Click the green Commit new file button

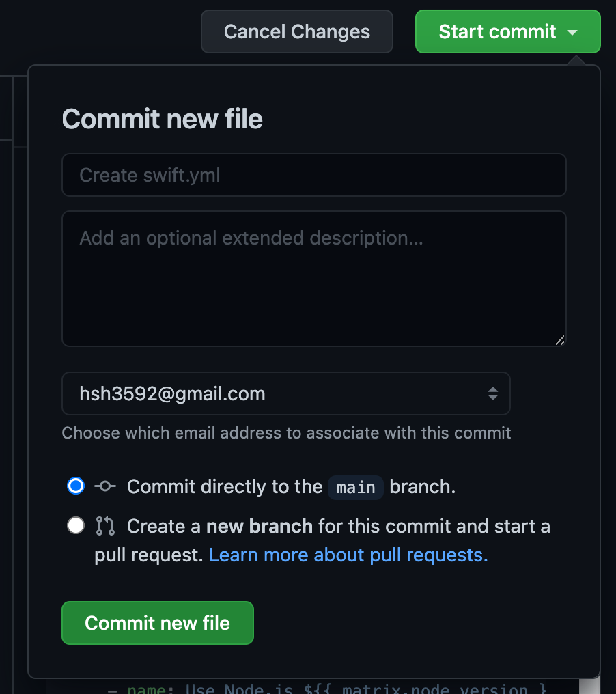click(x=158, y=623)
